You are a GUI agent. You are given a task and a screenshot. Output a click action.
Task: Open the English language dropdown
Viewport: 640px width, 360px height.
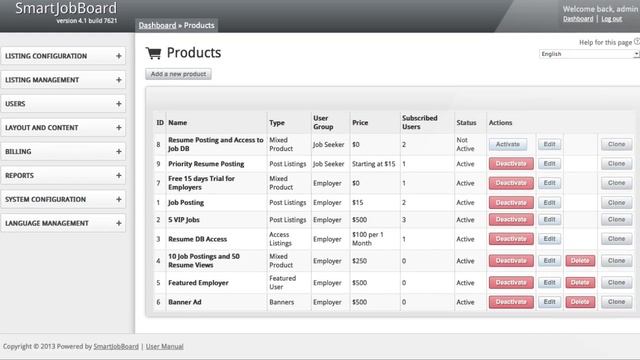coord(589,54)
